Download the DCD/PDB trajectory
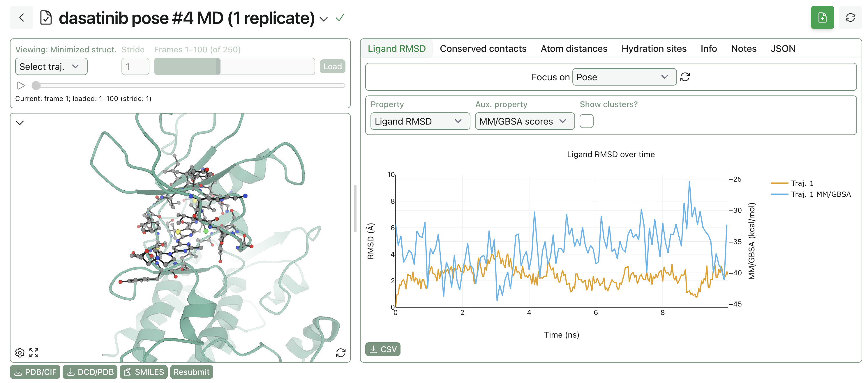 click(90, 372)
